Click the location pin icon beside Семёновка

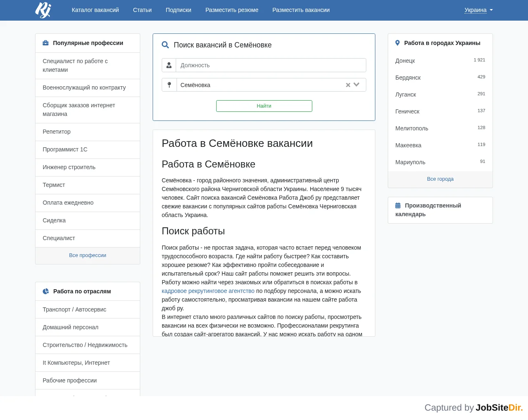pos(169,85)
